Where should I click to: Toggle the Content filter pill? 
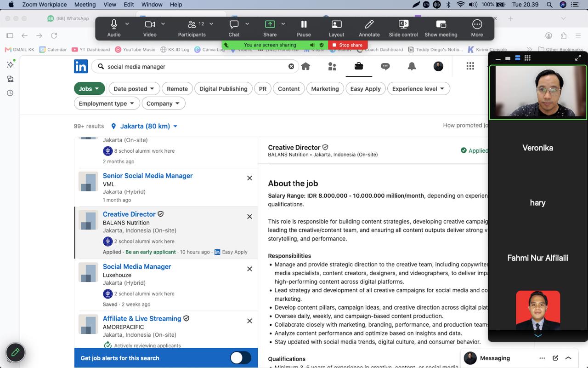pos(288,89)
